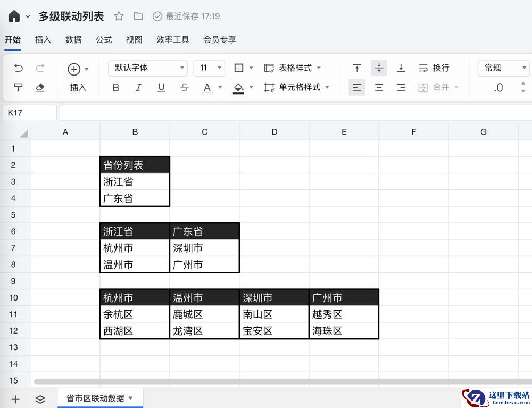Add a new sheet with plus icon
Screen dimensions: 532x408
click(x=15, y=399)
